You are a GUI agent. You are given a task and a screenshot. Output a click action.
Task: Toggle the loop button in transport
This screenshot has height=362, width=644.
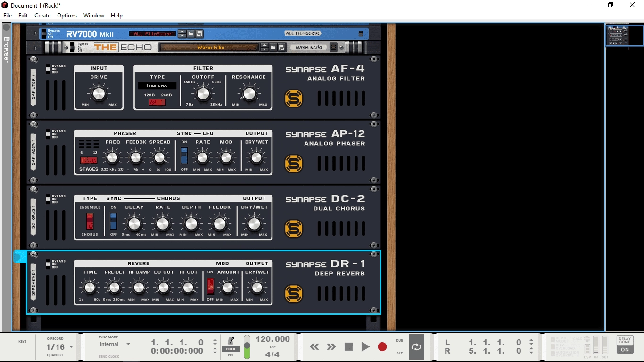(x=416, y=346)
